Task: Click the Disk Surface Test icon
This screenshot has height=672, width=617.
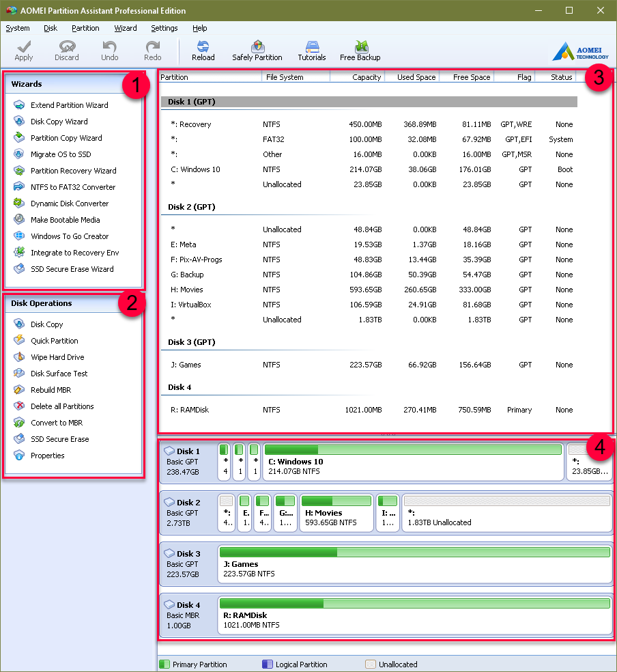Action: (x=19, y=374)
